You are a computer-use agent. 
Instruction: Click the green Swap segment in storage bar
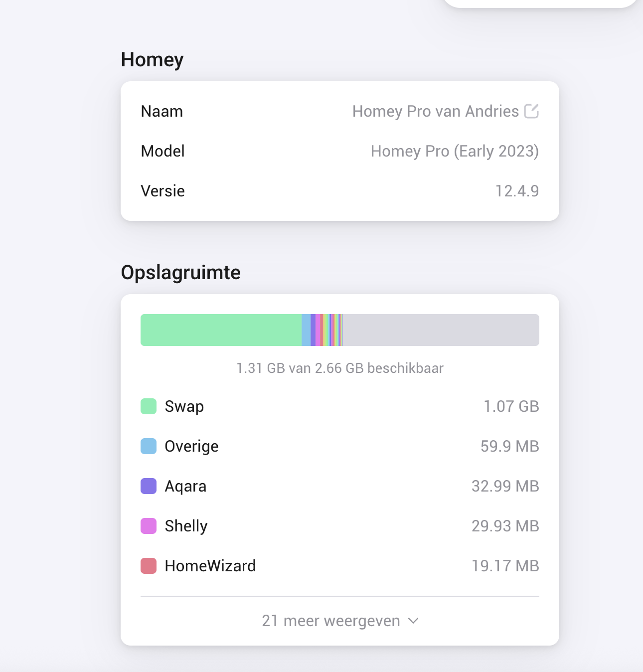coord(221,330)
